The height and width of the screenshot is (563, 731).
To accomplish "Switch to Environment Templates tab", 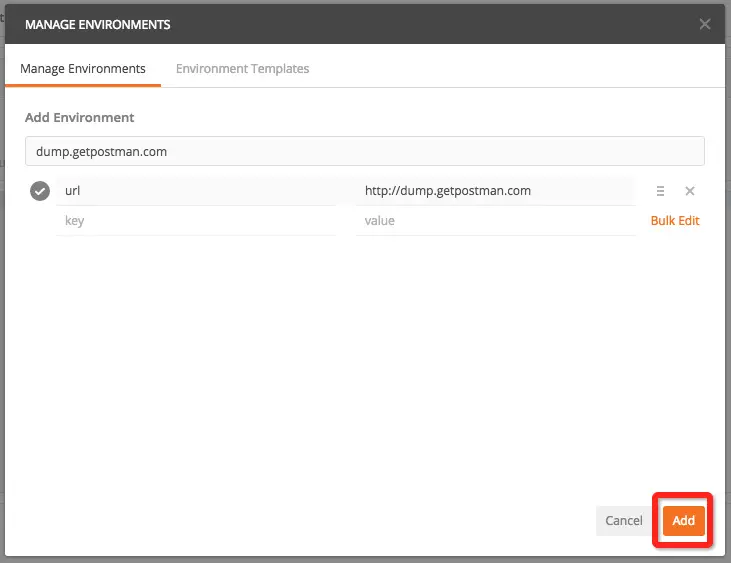I will click(x=242, y=69).
